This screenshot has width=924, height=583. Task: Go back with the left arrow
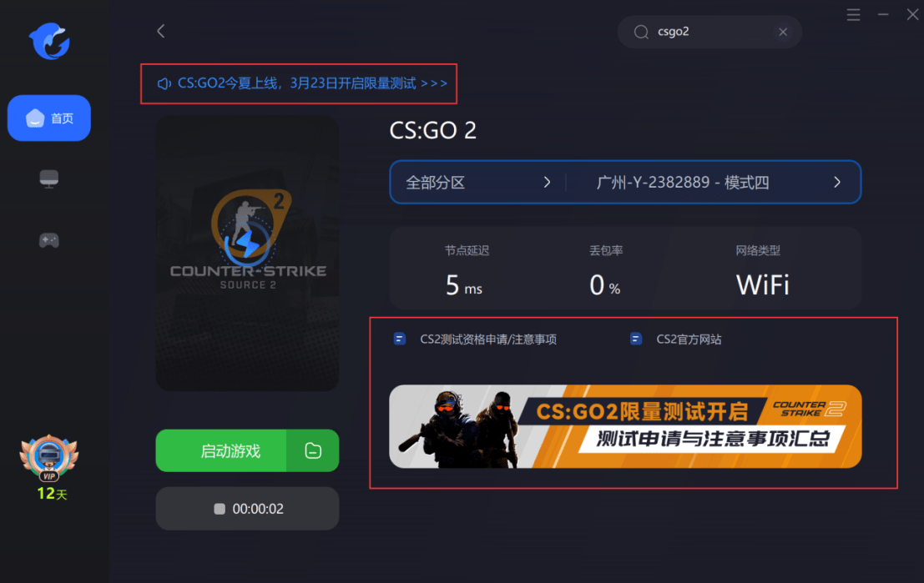coord(161,31)
